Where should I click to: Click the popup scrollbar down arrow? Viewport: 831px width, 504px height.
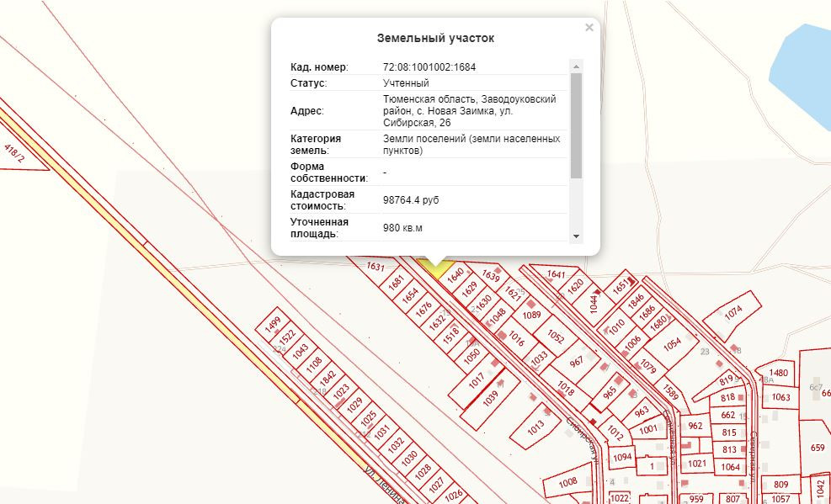576,236
